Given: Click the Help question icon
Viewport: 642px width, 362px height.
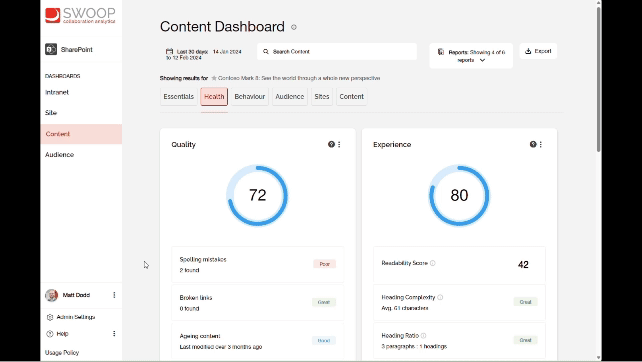Looking at the screenshot, I should tap(50, 334).
